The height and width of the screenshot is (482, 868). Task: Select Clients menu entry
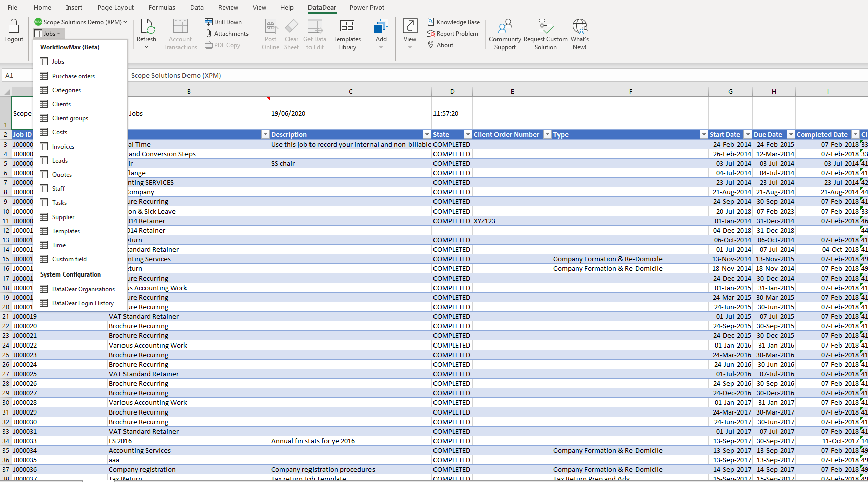pos(80,104)
